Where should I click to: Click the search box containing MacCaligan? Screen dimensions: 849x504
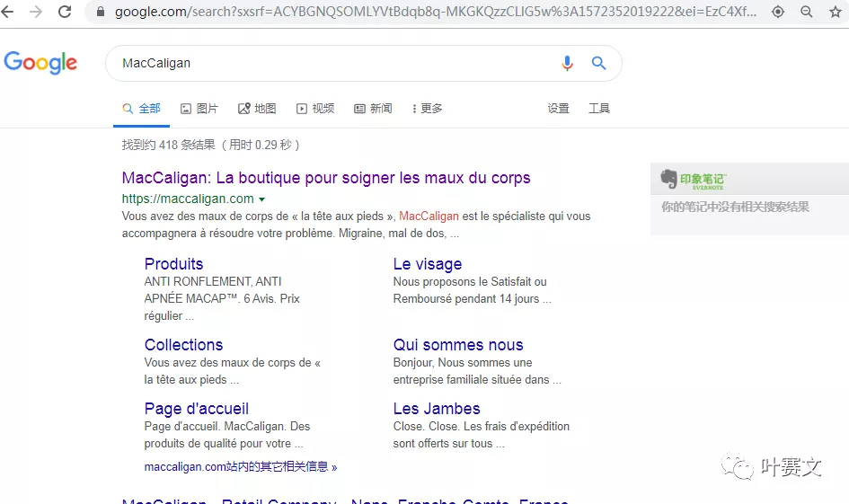[332, 63]
